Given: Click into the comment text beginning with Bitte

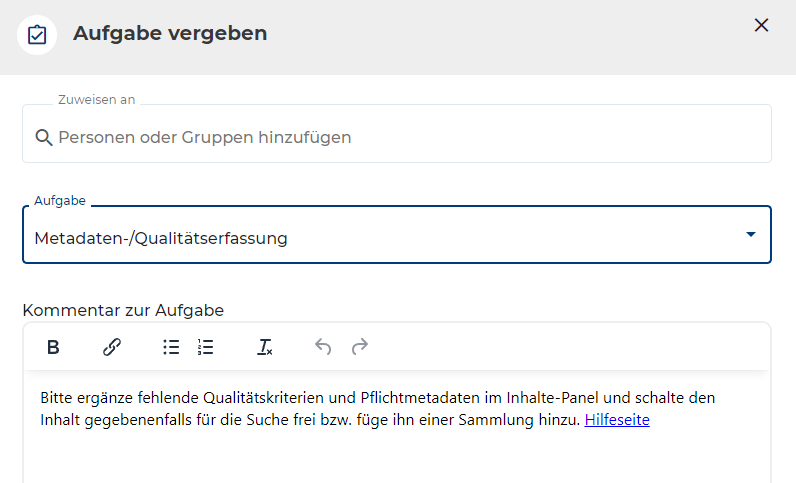Looking at the screenshot, I should pyautogui.click(x=300, y=398).
